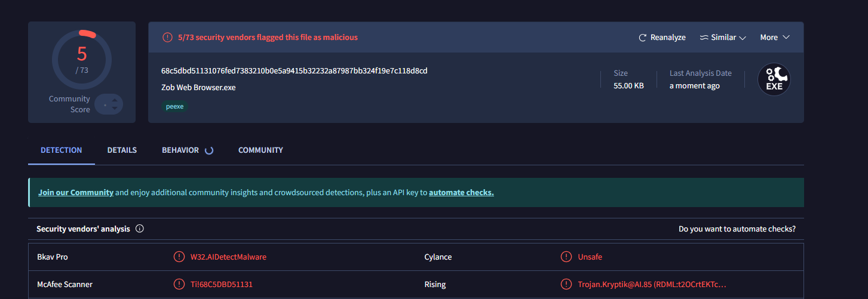
Task: Vote down on the community score
Action: 115,109
